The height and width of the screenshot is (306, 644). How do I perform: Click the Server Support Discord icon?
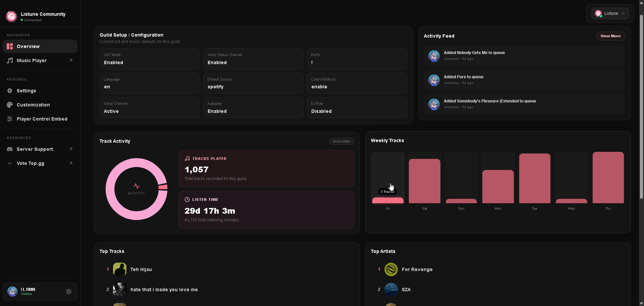pyautogui.click(x=10, y=149)
